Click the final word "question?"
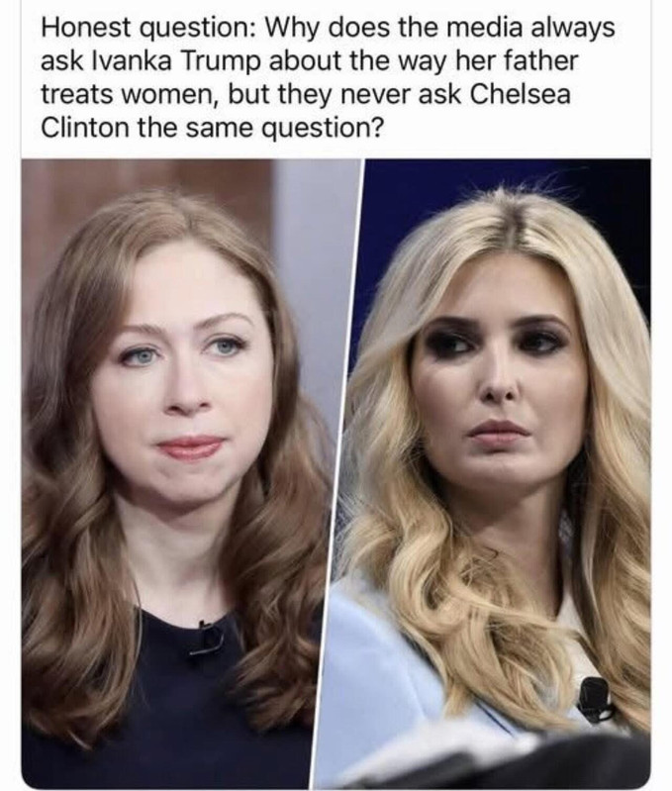This screenshot has height=791, width=672. pyautogui.click(x=322, y=128)
